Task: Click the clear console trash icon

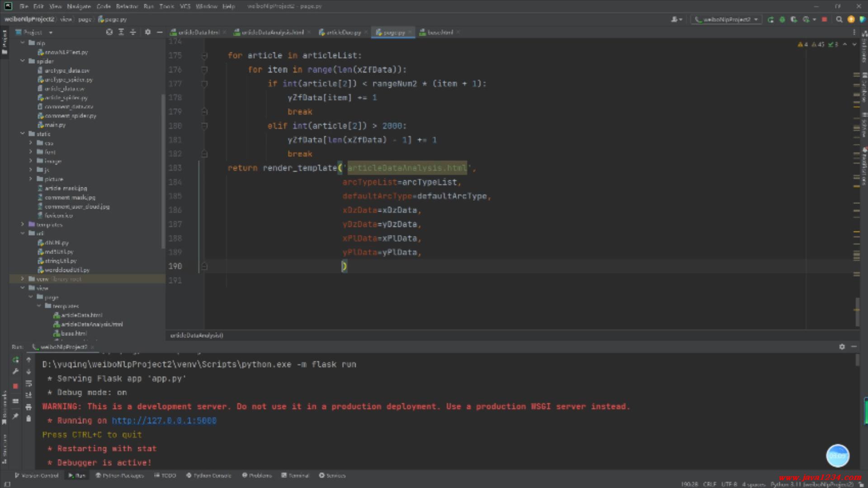Action: pyautogui.click(x=28, y=419)
